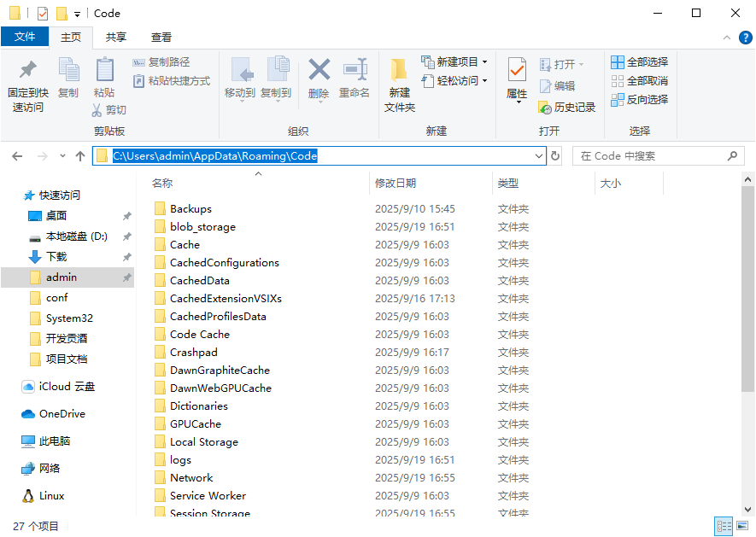
Task: Click the address bar path field
Action: 319,156
